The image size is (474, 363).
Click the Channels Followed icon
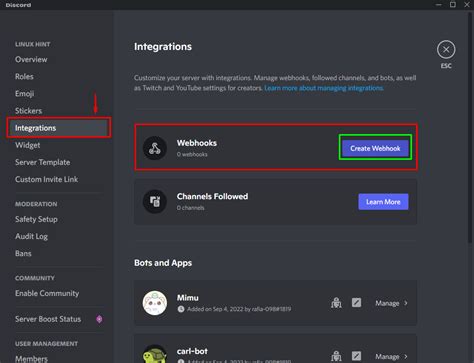(155, 201)
